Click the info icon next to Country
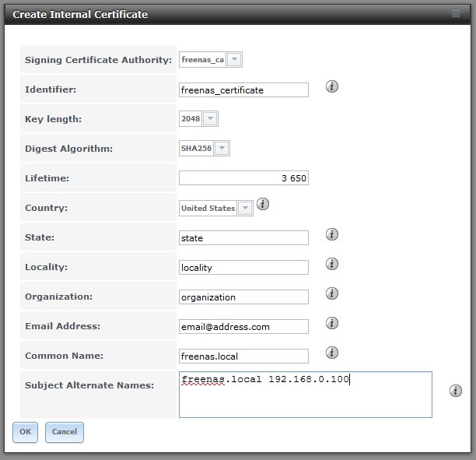The width and height of the screenshot is (476, 460). [263, 204]
